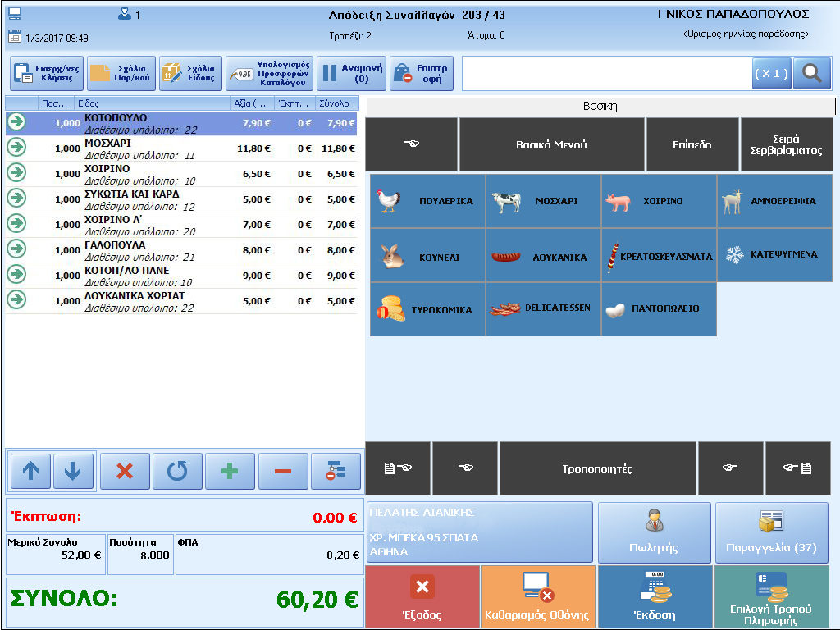Click the blue move up arrow

click(x=30, y=471)
